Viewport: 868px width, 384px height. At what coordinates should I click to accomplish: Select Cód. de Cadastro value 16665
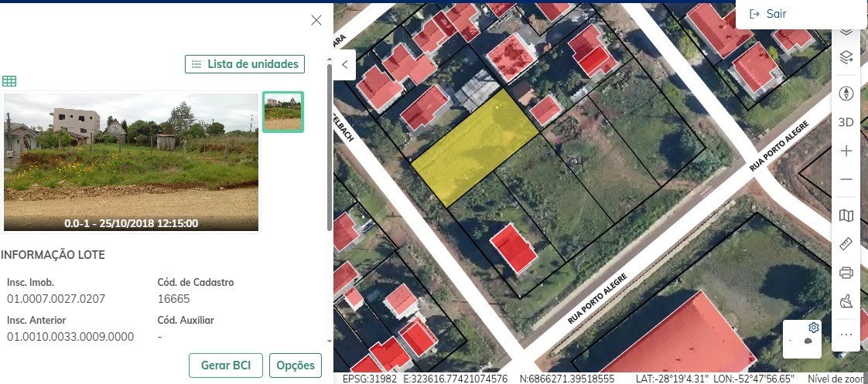tap(174, 299)
